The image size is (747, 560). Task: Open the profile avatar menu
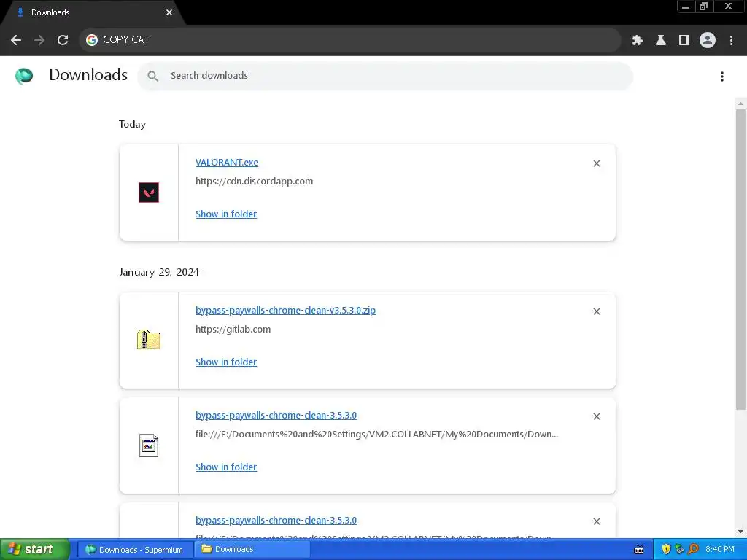point(708,41)
